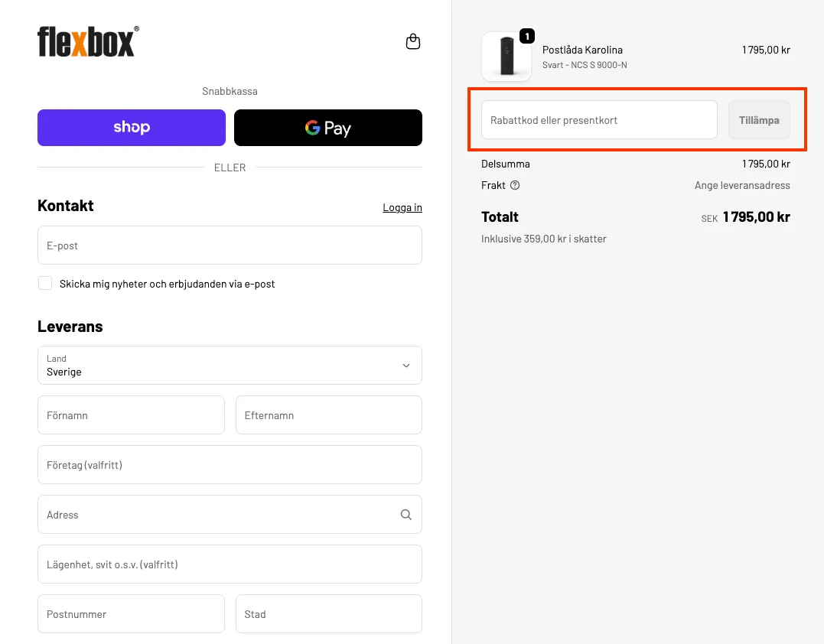The width and height of the screenshot is (824, 644).
Task: Click the quantity badge on the product image
Action: pos(526,34)
